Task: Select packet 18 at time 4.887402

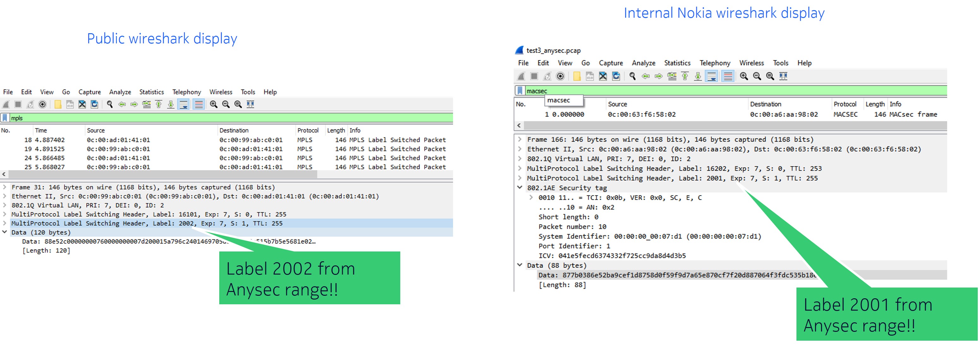Action: 226,140
